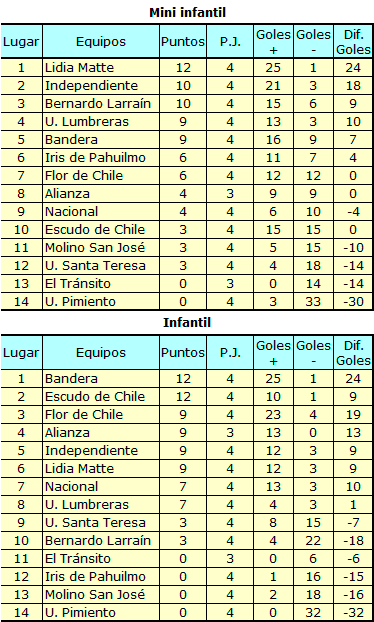Click goal difference -32 in Infantil table
The image size is (374, 622).
(353, 612)
